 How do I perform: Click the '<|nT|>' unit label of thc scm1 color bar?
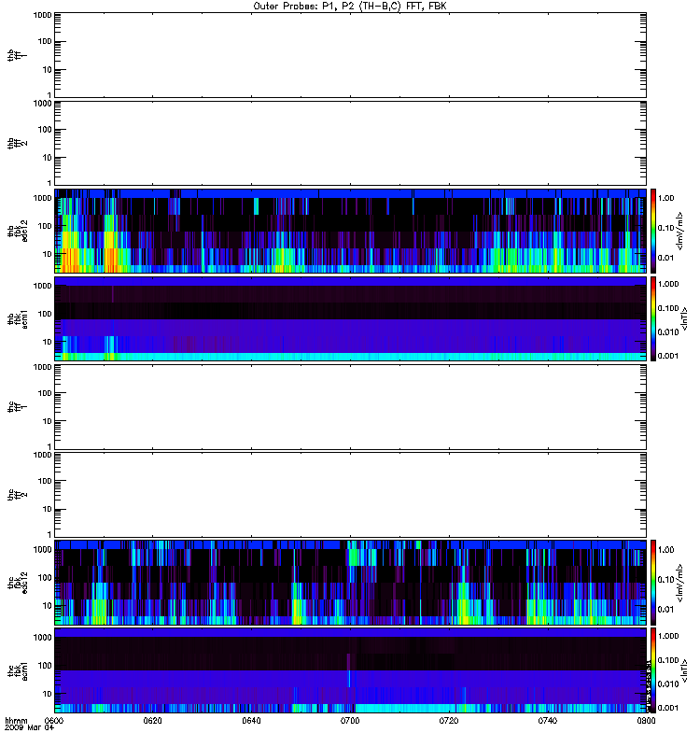point(684,670)
